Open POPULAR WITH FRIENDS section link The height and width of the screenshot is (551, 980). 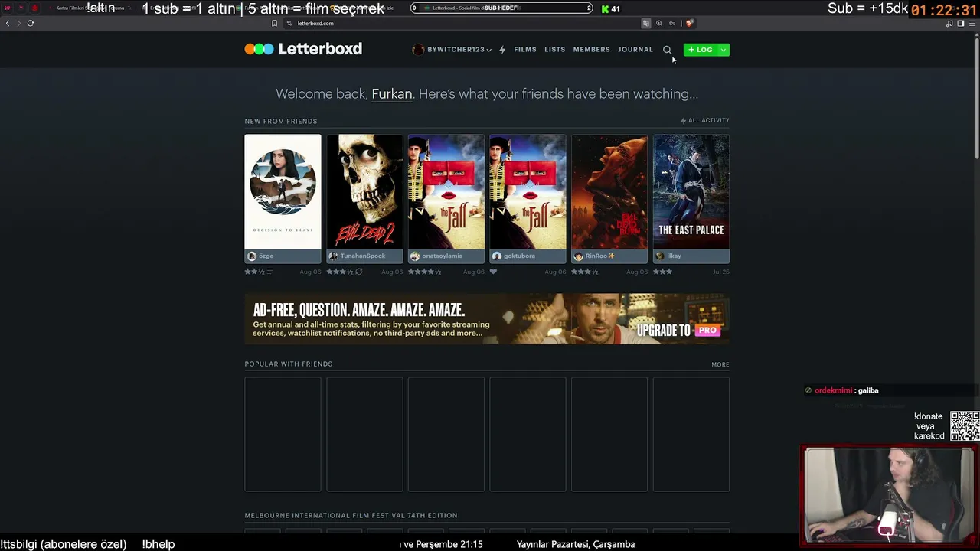tap(289, 364)
